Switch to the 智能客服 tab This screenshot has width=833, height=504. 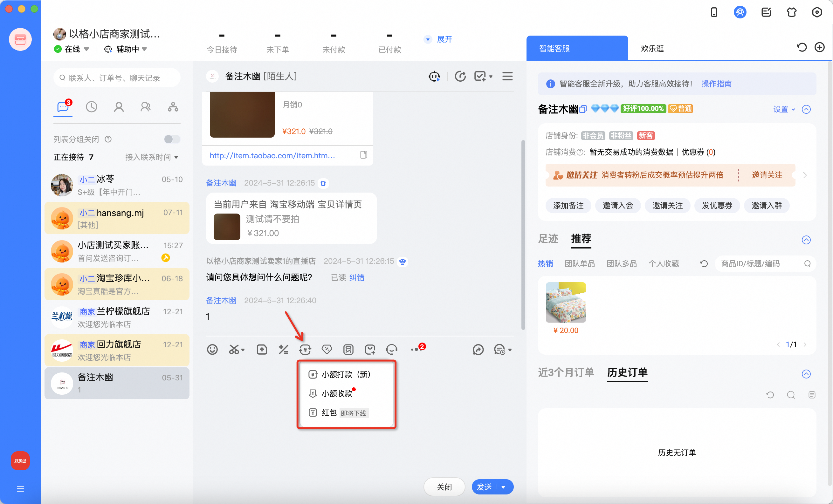pyautogui.click(x=577, y=48)
